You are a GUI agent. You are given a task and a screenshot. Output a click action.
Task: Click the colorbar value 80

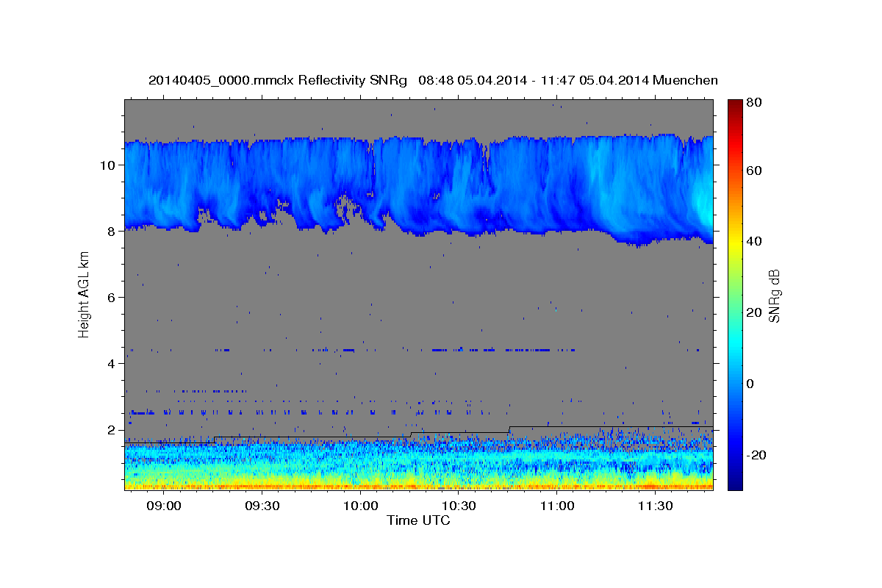[x=753, y=103]
